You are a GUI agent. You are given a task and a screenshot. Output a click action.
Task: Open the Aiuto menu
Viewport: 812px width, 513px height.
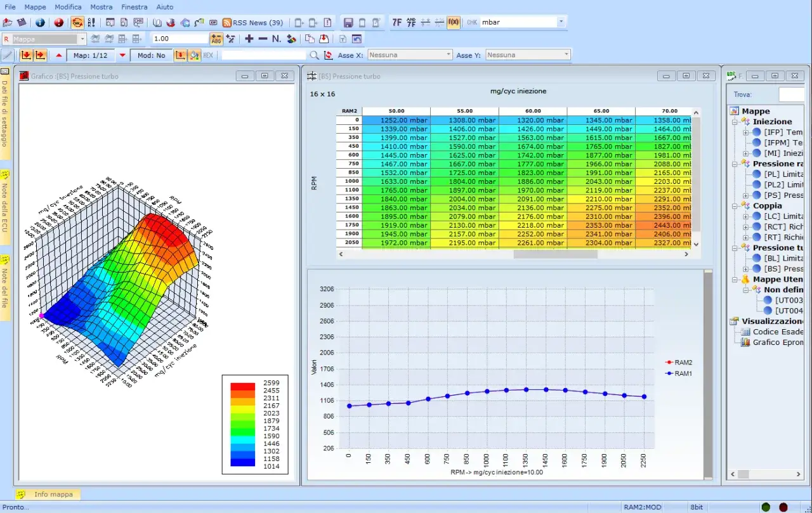pyautogui.click(x=164, y=7)
